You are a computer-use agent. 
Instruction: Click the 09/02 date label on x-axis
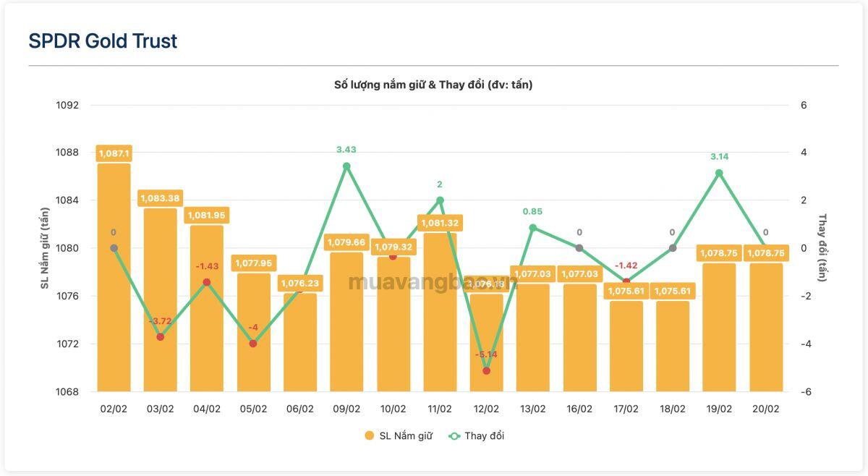tap(346, 409)
